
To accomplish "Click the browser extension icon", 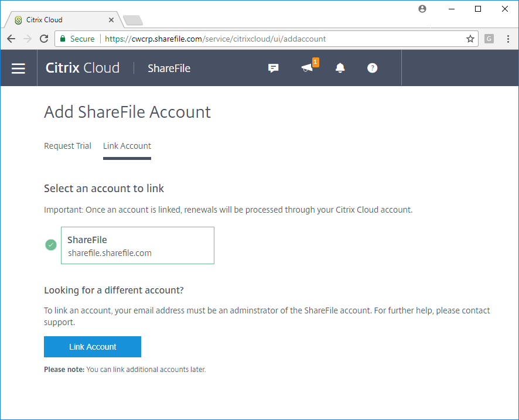I will (x=489, y=39).
